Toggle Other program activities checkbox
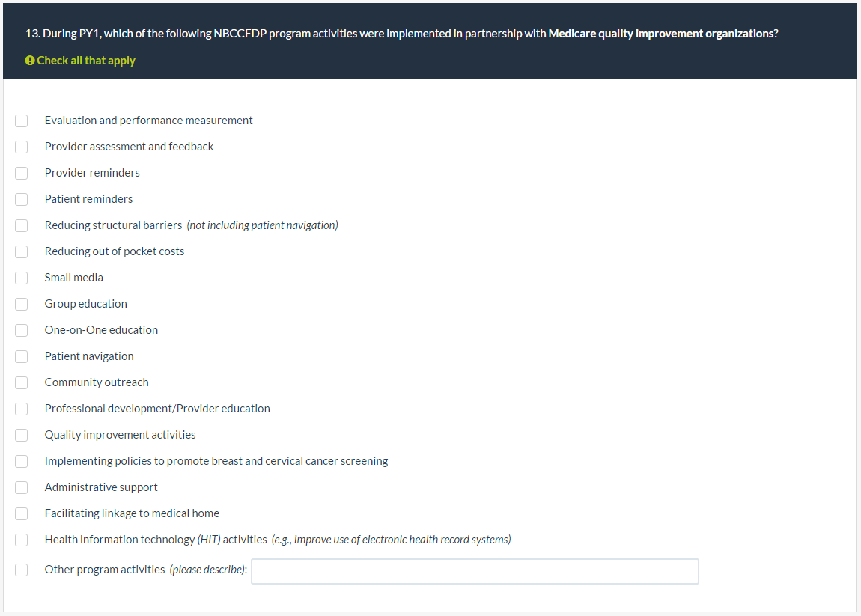 point(22,570)
